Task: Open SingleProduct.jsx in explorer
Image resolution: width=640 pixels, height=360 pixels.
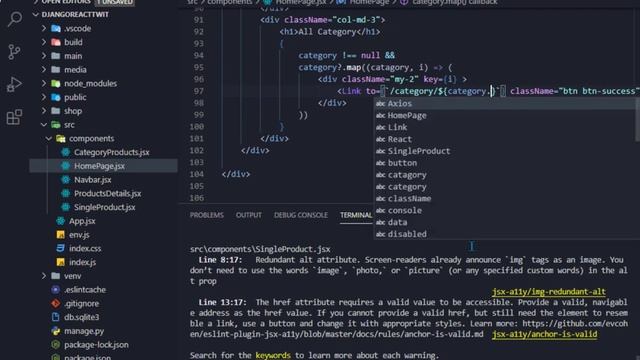Action: coord(104,207)
